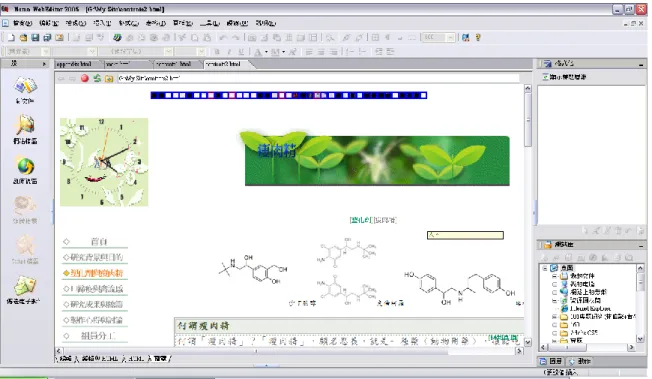Screen dimensions: 652x379
Task: Click the sidebar icon with folder and magnifier
Action: tap(25, 125)
